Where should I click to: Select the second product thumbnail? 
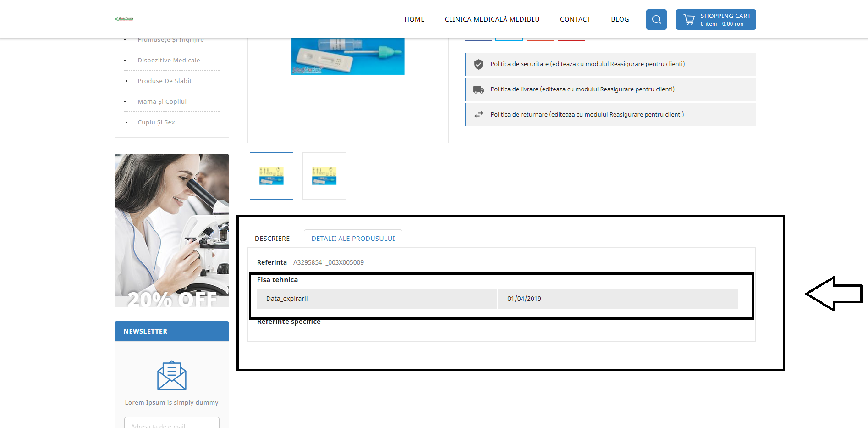point(324,176)
